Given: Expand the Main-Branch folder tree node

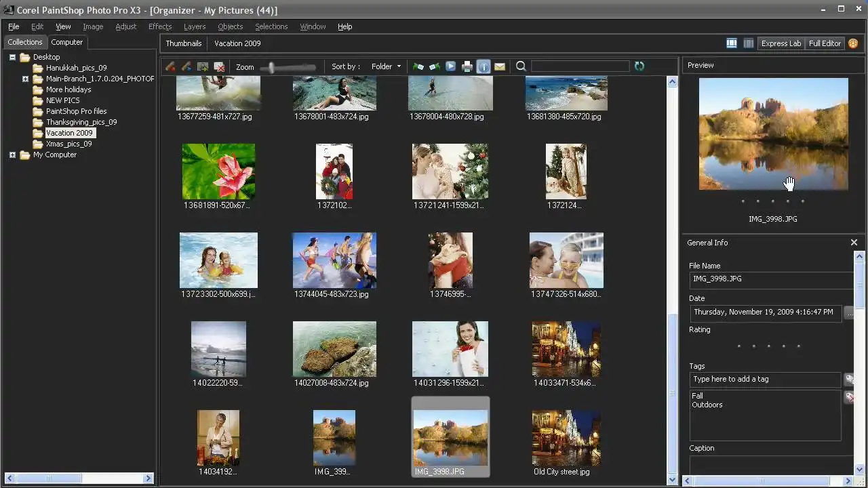Looking at the screenshot, I should point(25,79).
